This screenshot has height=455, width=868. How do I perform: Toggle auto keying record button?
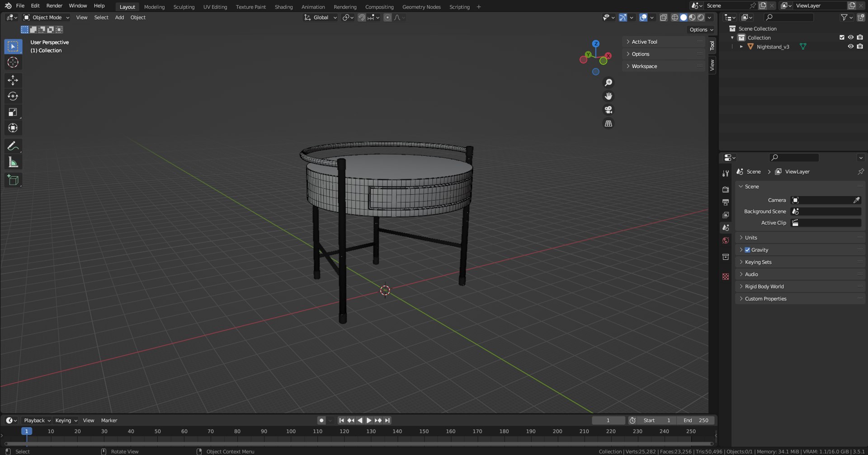321,420
